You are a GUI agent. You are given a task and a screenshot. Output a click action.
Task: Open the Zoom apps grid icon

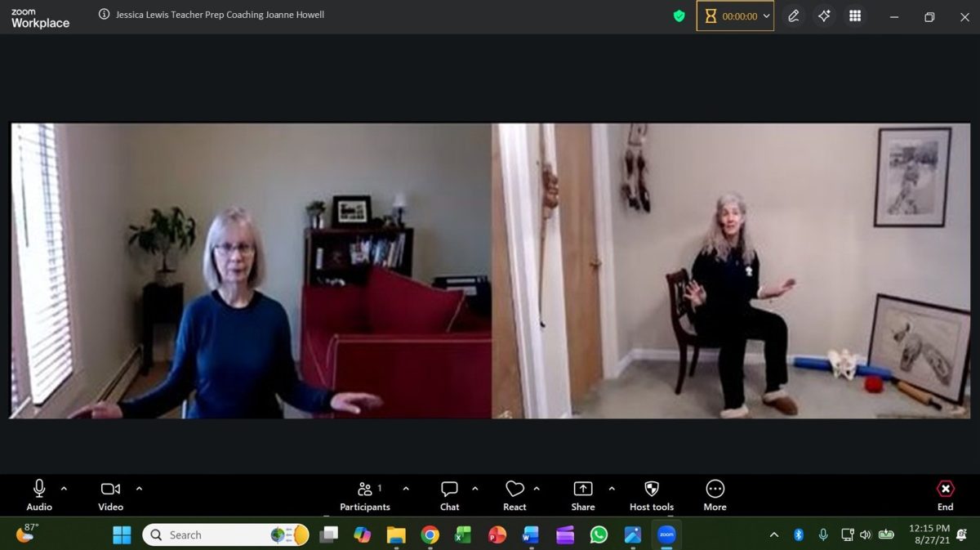pos(855,16)
